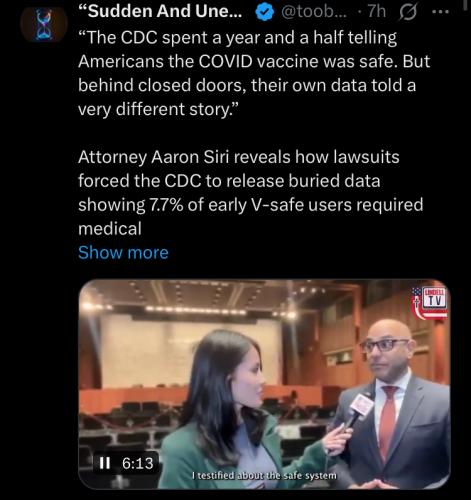Screen dimensions: 471x500
Task: Expand the post with Show more
Action: 123,252
